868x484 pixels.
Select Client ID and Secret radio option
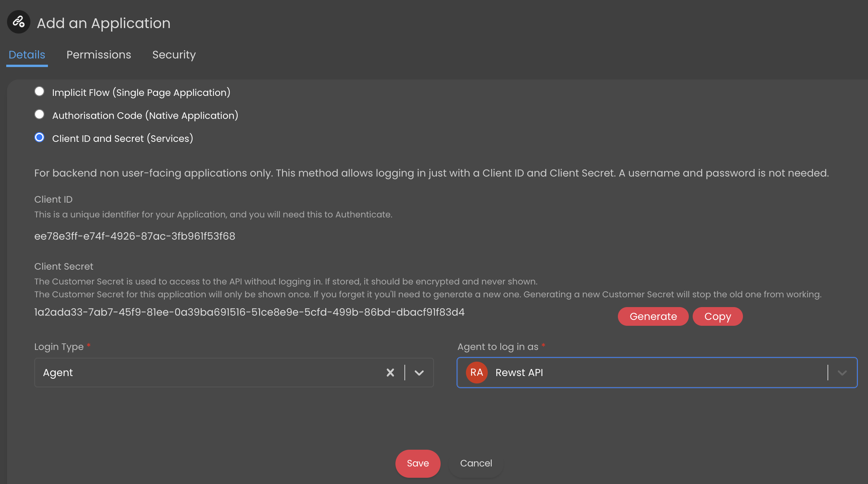39,138
